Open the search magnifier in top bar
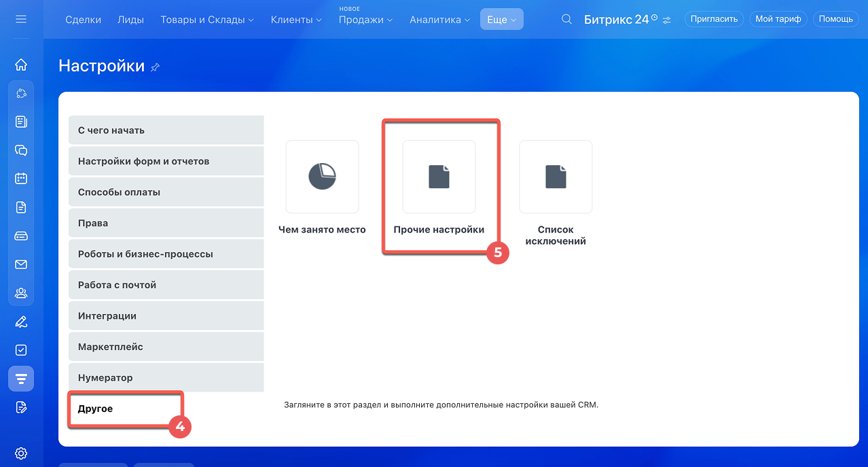 pyautogui.click(x=566, y=19)
